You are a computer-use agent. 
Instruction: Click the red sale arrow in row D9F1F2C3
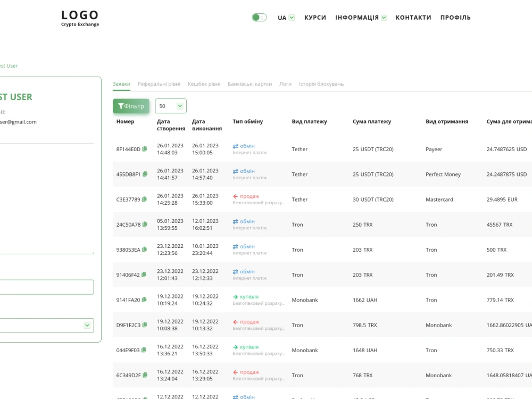coord(236,322)
